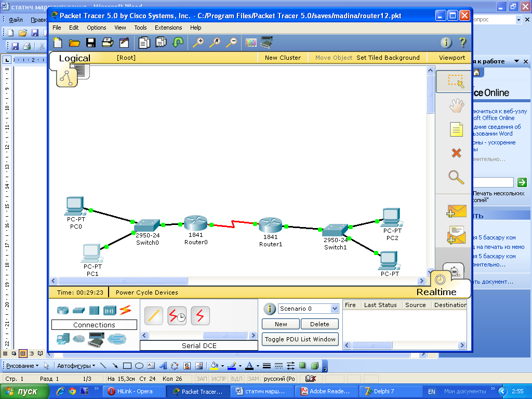This screenshot has height=399, width=532.
Task: Switch to the Realtime mode tab
Action: point(436,292)
